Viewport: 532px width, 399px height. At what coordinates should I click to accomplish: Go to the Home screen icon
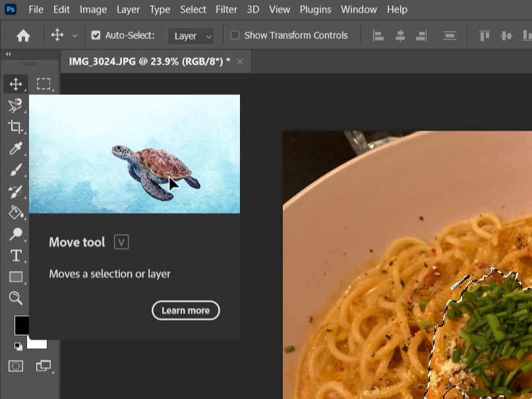point(23,36)
